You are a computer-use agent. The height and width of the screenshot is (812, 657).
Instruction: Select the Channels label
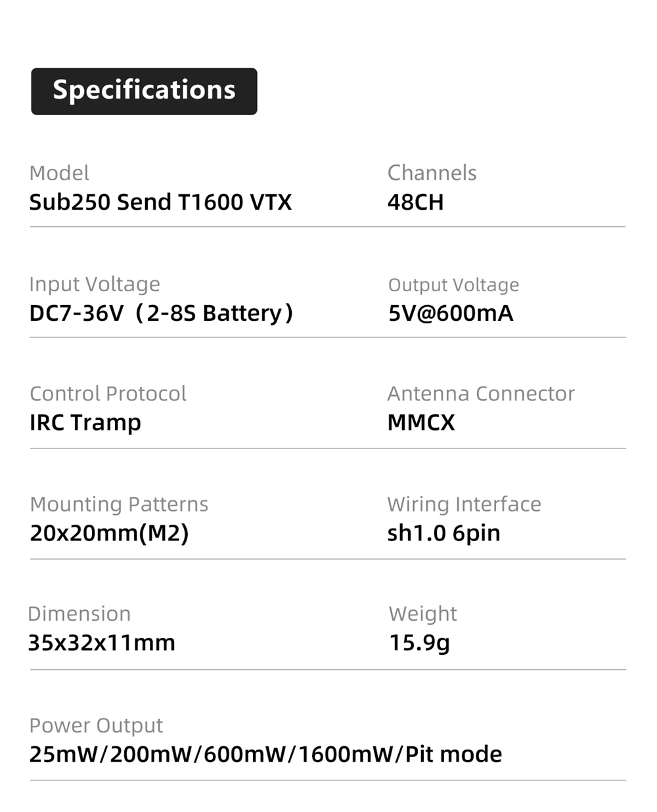pyautogui.click(x=432, y=173)
